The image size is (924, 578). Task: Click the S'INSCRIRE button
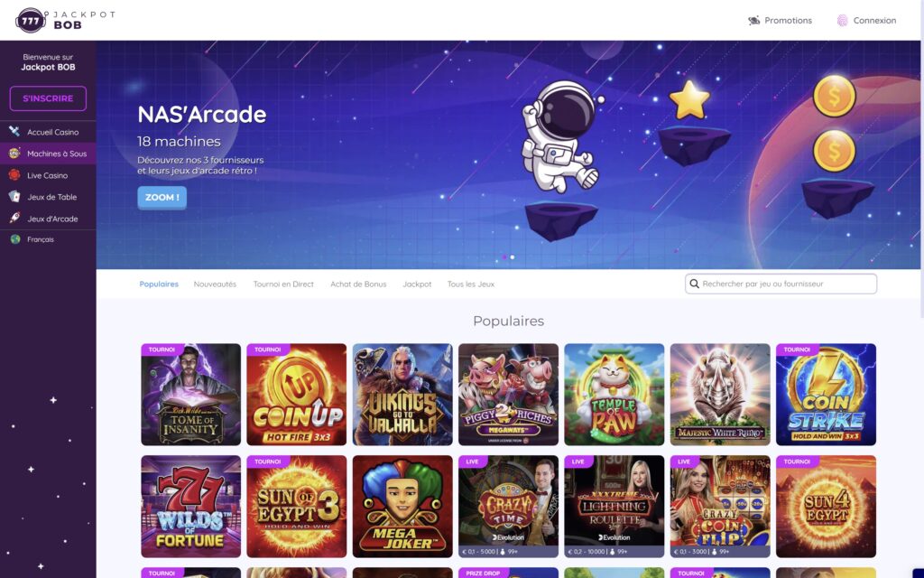click(49, 98)
